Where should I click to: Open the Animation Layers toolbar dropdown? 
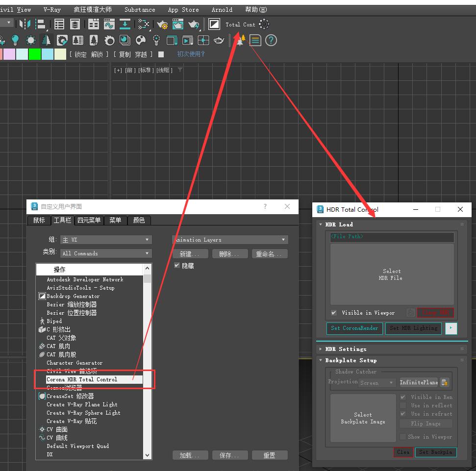point(230,240)
